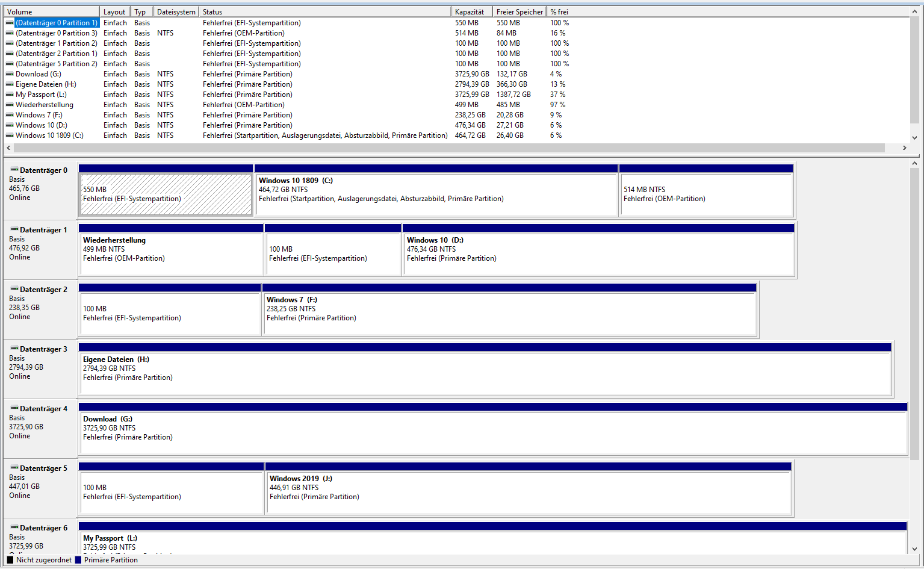Click the black Nicht zugeordnet legend swatch
Image resolution: width=924 pixels, height=569 pixels.
pyautogui.click(x=10, y=560)
